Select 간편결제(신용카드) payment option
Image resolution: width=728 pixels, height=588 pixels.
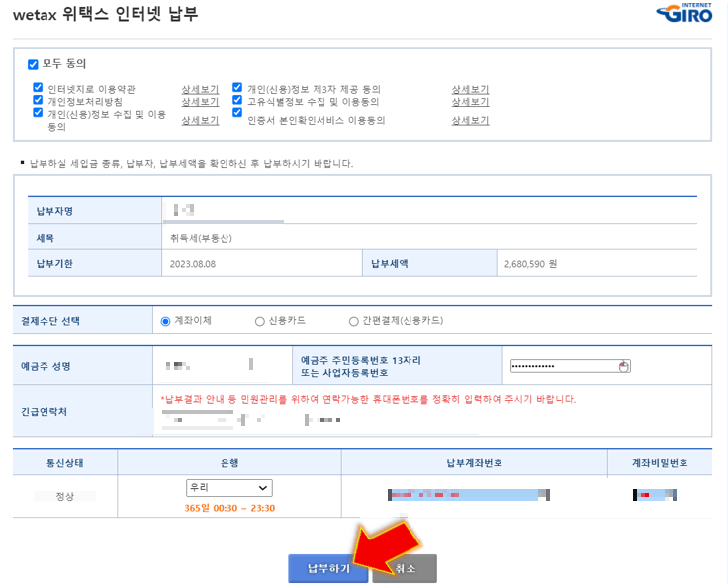pos(353,321)
